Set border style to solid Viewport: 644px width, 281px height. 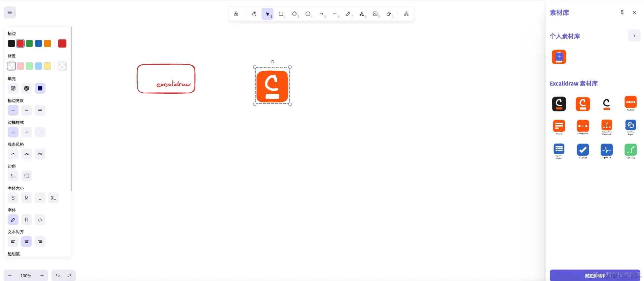pos(13,132)
